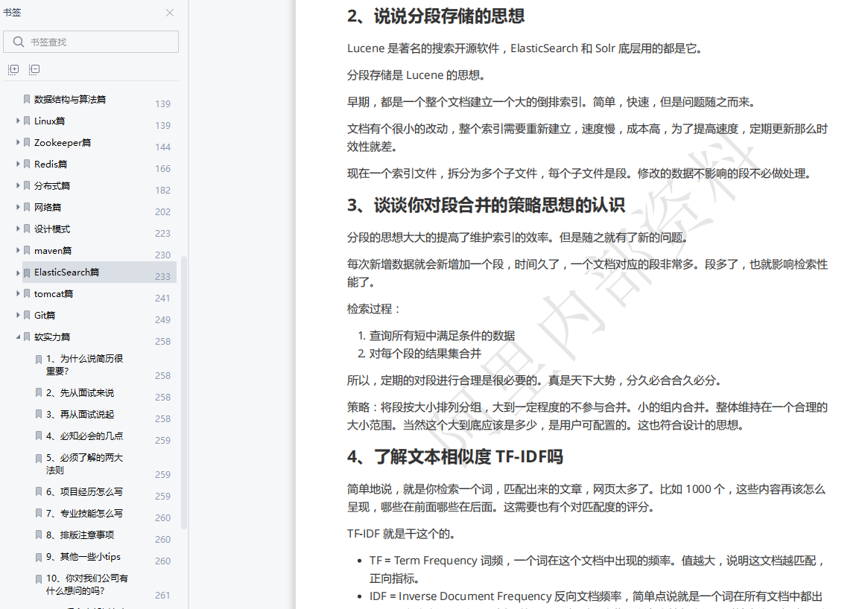868x609 pixels.
Task: Click the bookmark icon beside "maven篇"
Action: [x=27, y=250]
